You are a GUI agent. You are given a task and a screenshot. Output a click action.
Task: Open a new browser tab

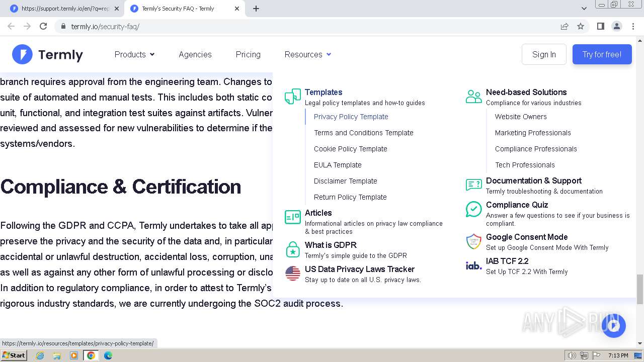point(256,9)
